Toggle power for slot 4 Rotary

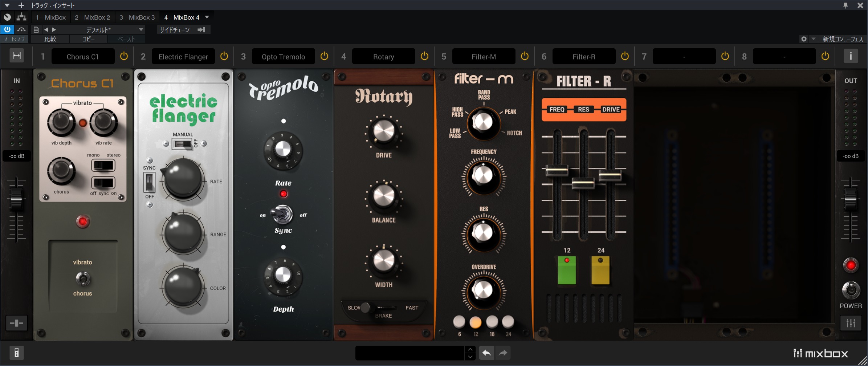[424, 56]
